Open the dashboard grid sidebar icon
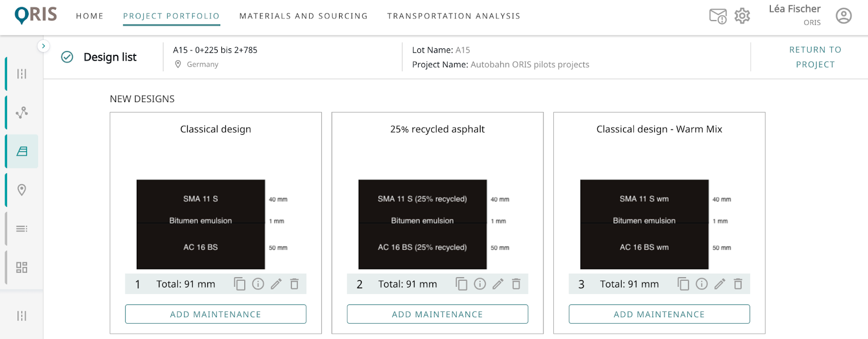This screenshot has height=339, width=868. coord(22,267)
